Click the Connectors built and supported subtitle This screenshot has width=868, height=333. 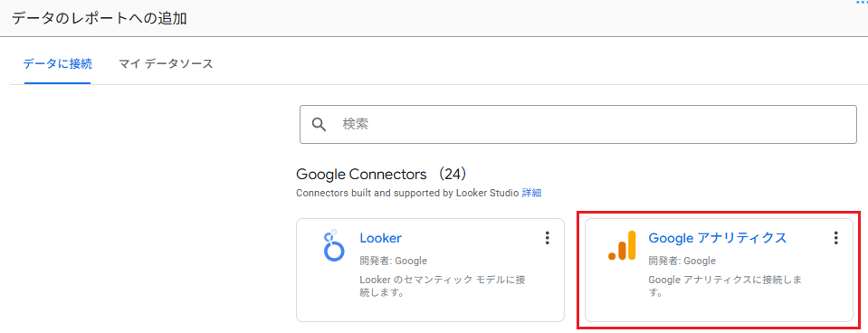(408, 193)
